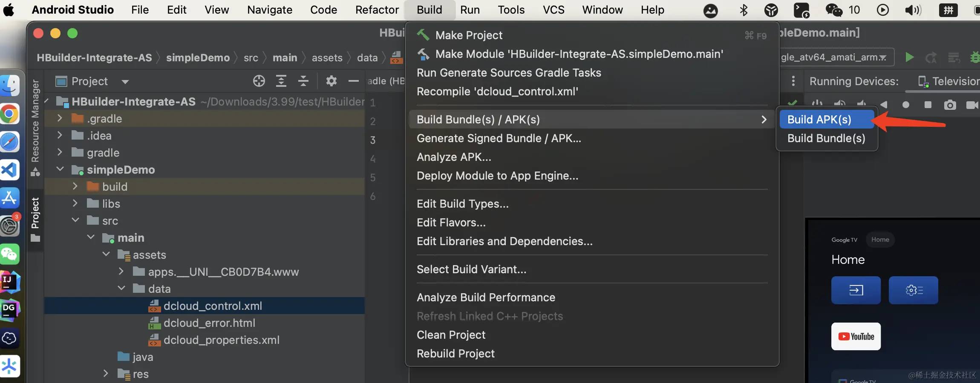This screenshot has height=383, width=980.
Task: Click the Select Opened File target icon
Action: click(259, 81)
